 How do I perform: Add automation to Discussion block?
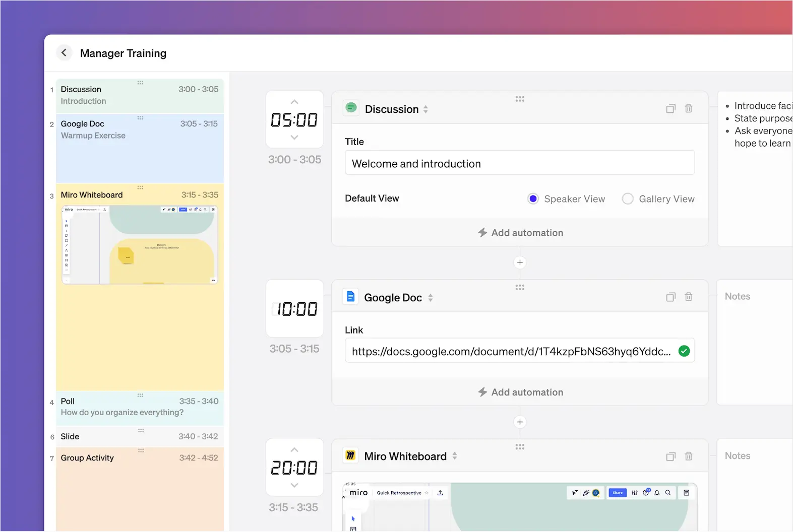(x=520, y=233)
